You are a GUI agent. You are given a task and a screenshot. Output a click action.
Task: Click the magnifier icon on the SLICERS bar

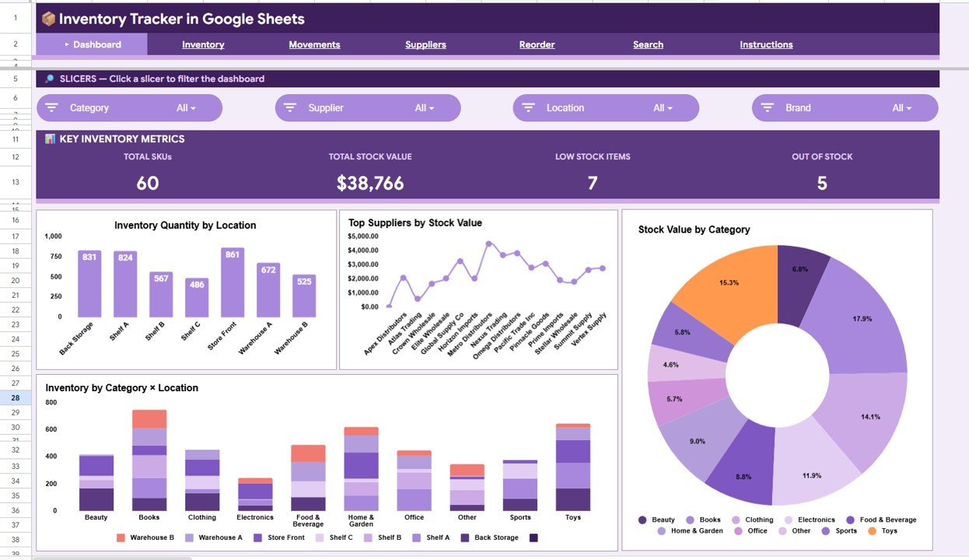[48, 79]
